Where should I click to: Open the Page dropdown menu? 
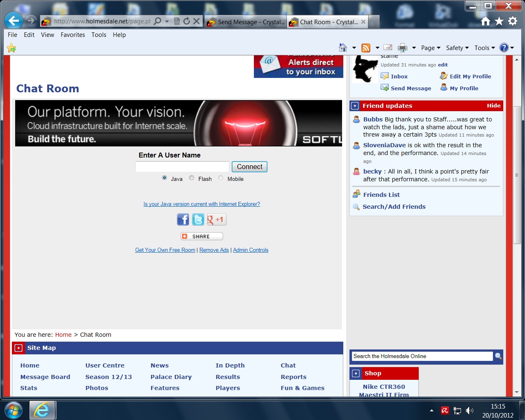point(430,48)
